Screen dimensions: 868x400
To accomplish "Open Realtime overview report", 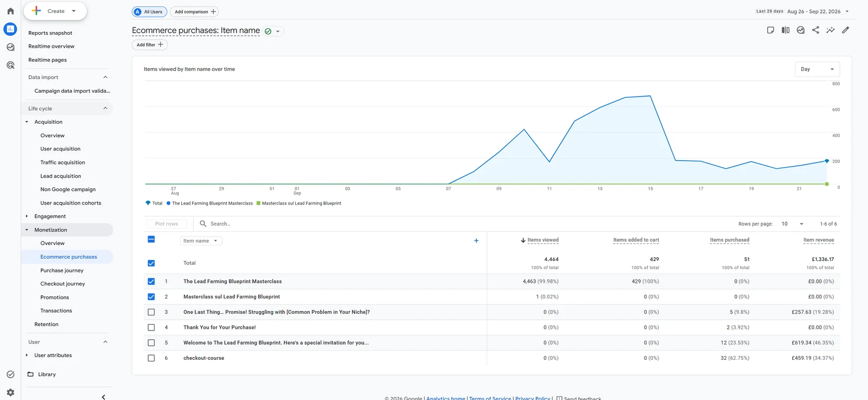I will pos(52,47).
